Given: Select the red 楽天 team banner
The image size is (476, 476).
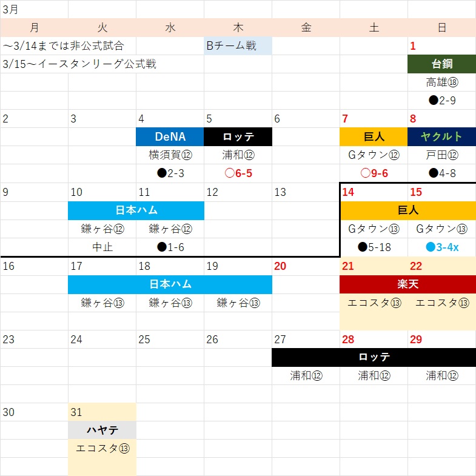Looking at the screenshot, I should (407, 284).
